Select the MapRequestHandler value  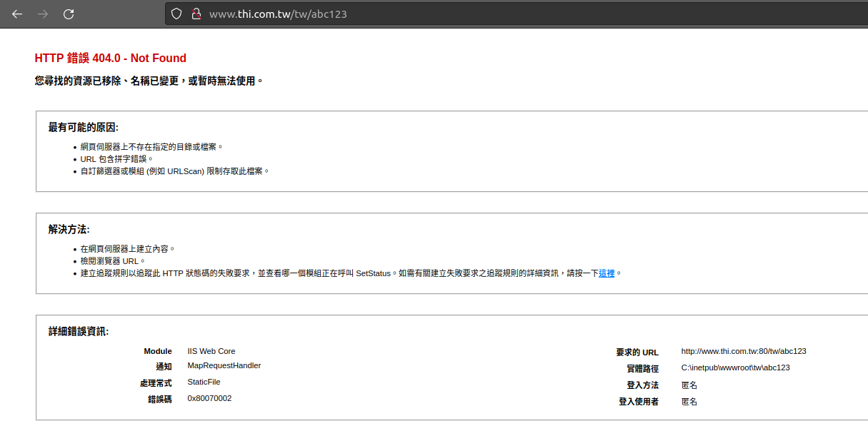(224, 365)
